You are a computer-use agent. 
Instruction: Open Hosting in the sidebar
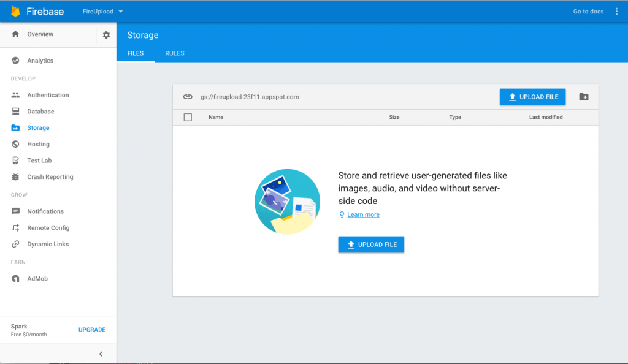39,144
